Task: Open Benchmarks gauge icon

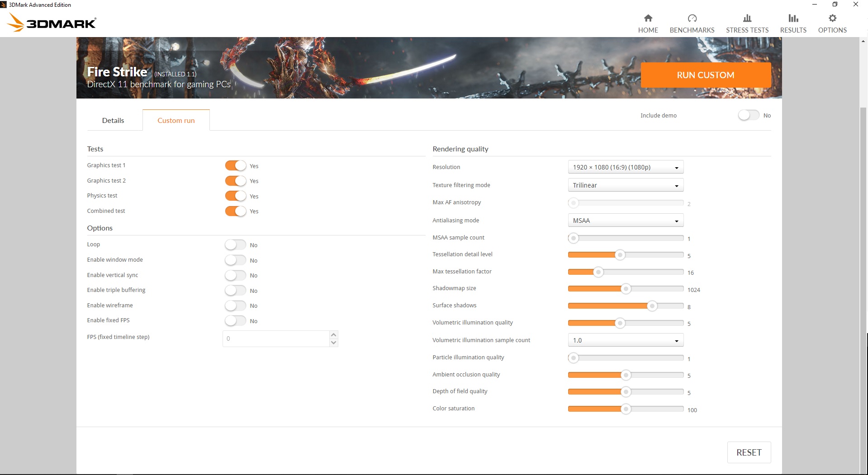Action: pyautogui.click(x=692, y=19)
